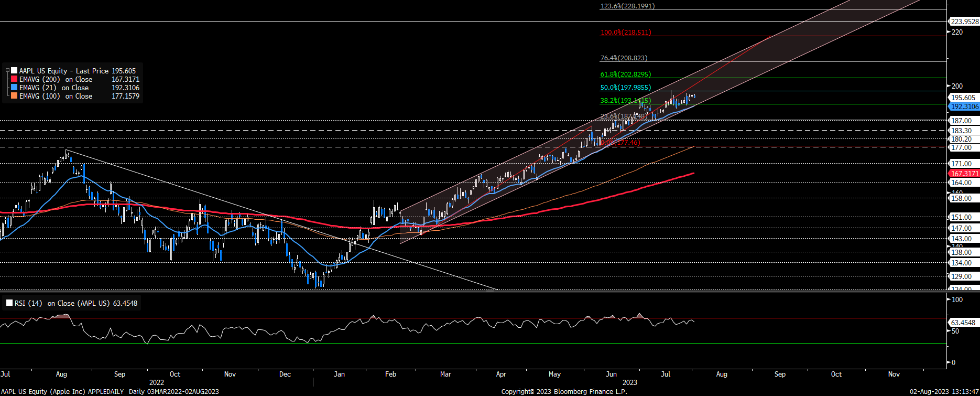
Task: Select the blue EMAVG (21) color swatch
Action: pyautogui.click(x=14, y=88)
